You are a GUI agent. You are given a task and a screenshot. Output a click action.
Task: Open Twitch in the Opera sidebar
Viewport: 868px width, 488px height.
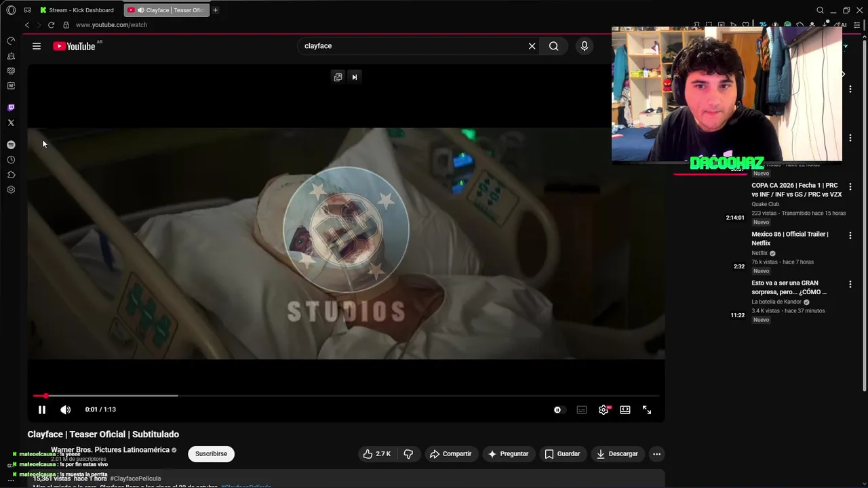pos(11,108)
